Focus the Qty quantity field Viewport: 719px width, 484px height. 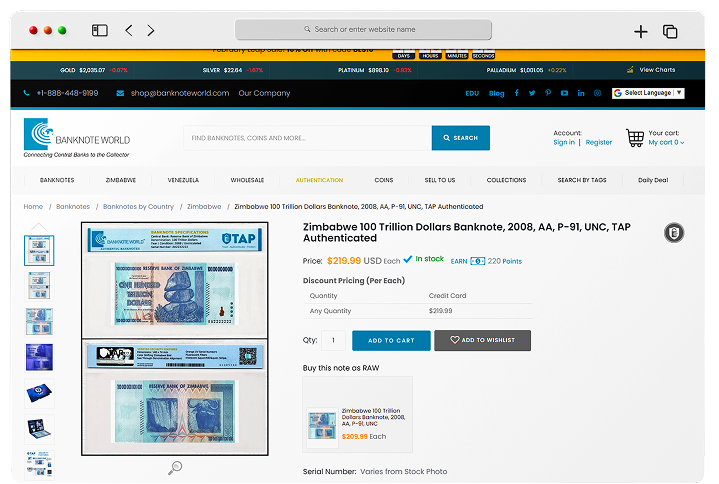tap(333, 341)
